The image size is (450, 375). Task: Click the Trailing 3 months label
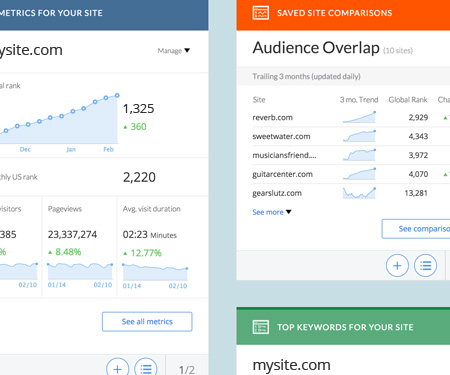pos(306,76)
